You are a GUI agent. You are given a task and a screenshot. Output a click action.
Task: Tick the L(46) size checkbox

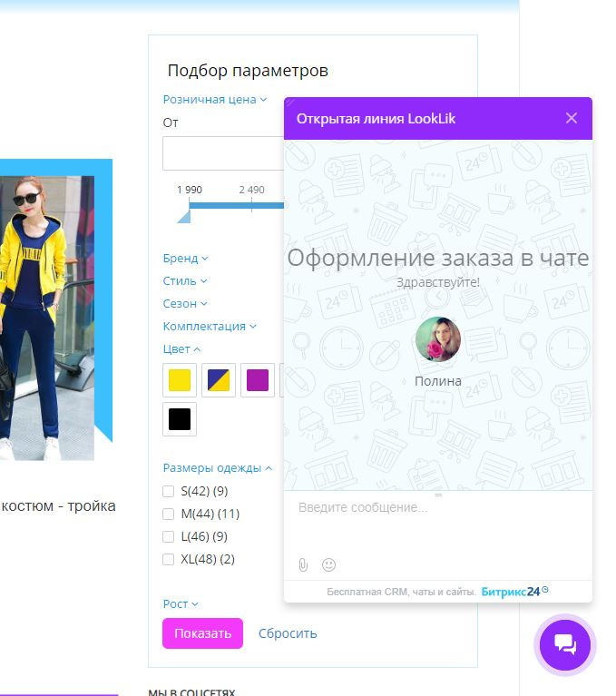[168, 536]
